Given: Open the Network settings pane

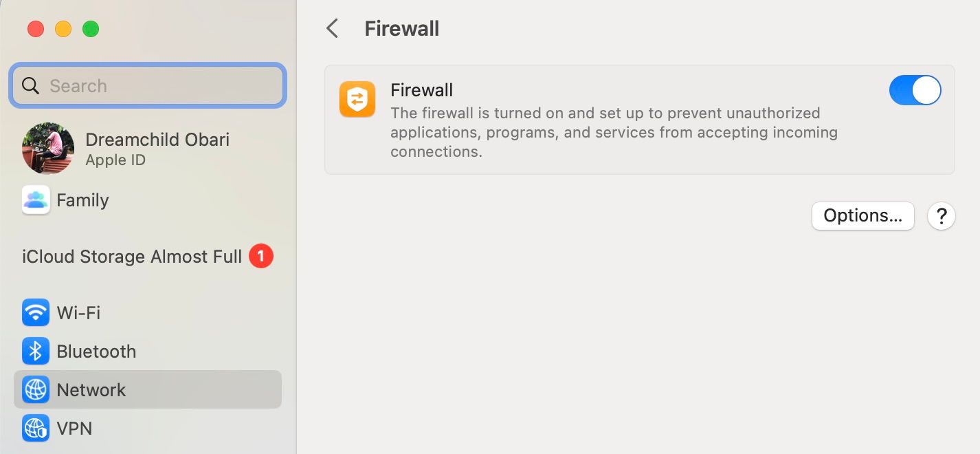Looking at the screenshot, I should click(91, 390).
